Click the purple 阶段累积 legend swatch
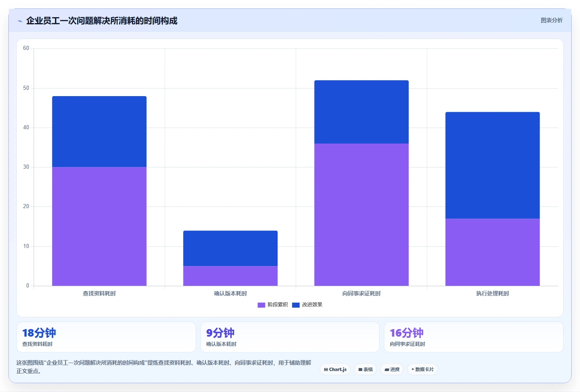 point(261,305)
